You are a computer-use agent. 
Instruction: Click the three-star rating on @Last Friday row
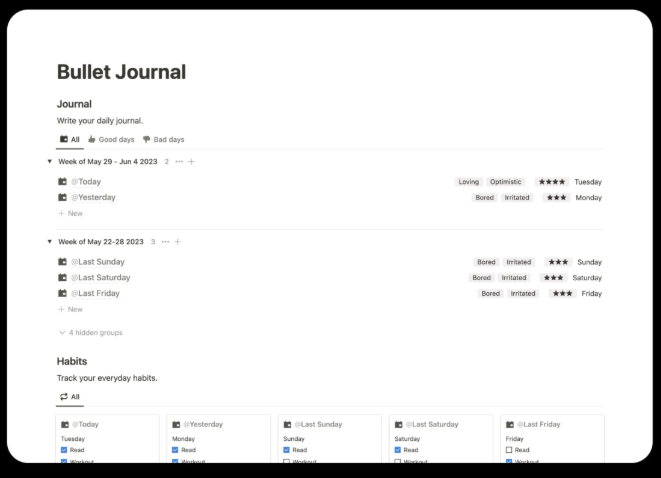pyautogui.click(x=562, y=293)
